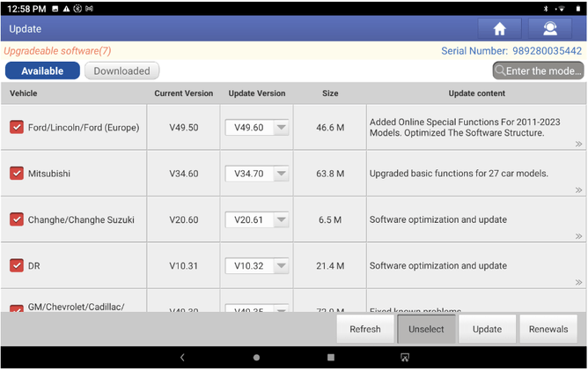
Task: Tap the Android back navigation button
Action: [182, 358]
